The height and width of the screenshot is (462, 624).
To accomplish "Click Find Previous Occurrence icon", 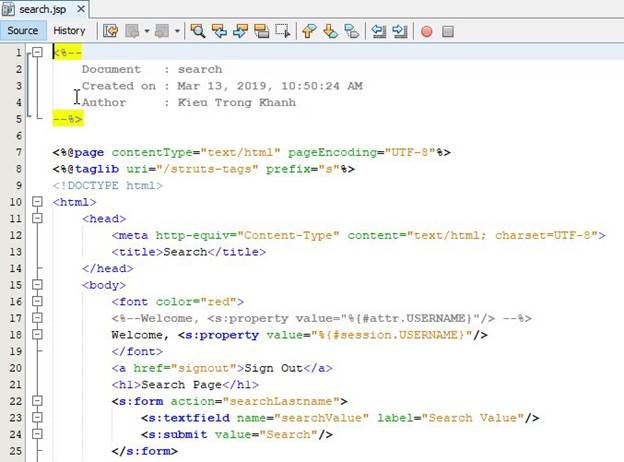I will click(219, 31).
